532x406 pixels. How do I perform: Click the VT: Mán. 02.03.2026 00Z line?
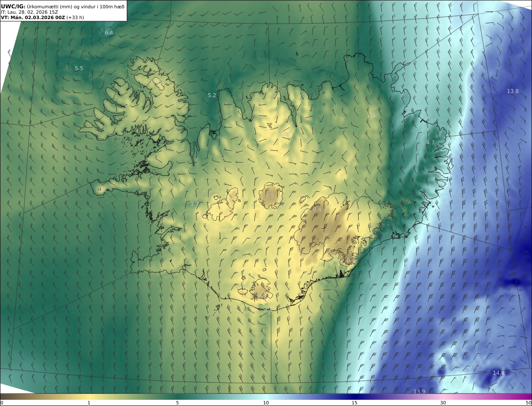(x=42, y=18)
